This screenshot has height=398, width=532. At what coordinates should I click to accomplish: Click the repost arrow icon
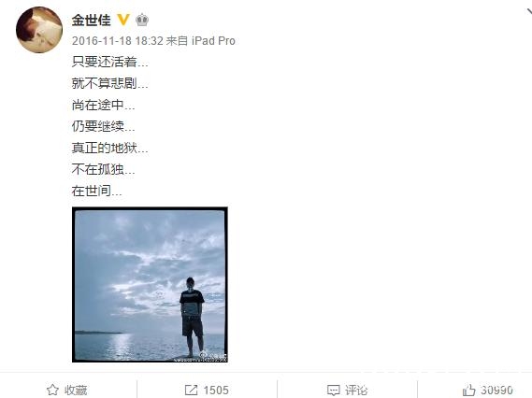pyautogui.click(x=191, y=390)
